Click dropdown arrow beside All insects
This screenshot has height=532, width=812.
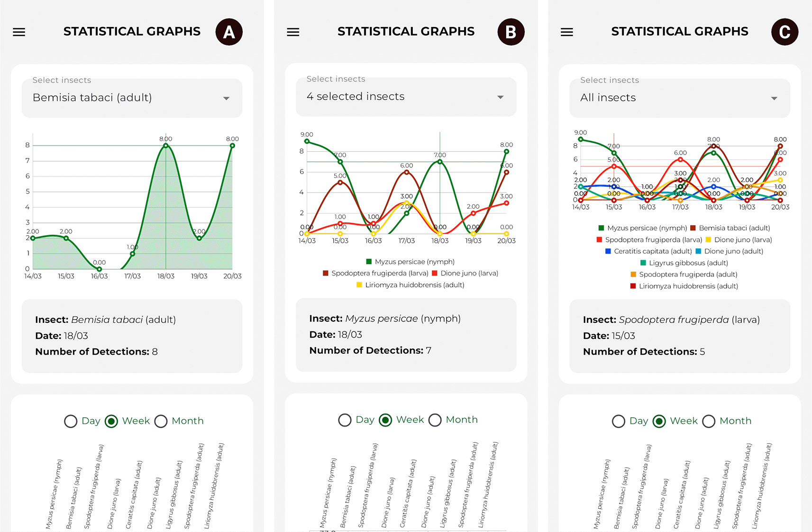(774, 98)
